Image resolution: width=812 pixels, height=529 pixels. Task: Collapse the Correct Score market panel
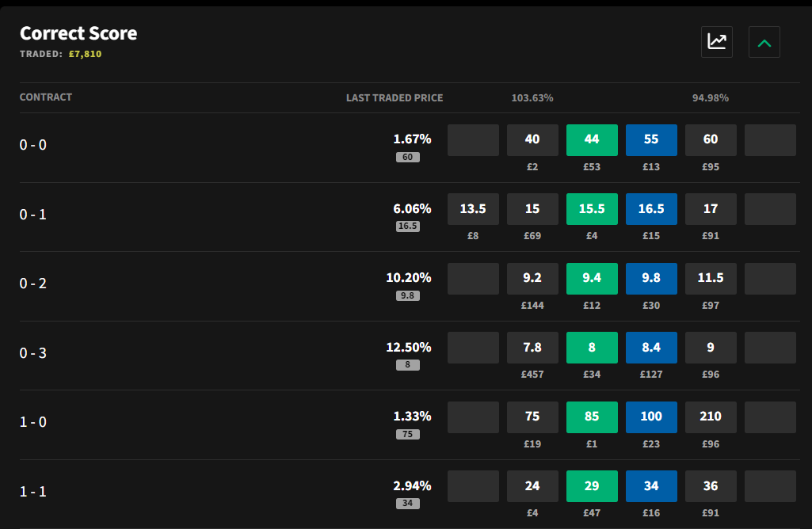click(x=764, y=42)
